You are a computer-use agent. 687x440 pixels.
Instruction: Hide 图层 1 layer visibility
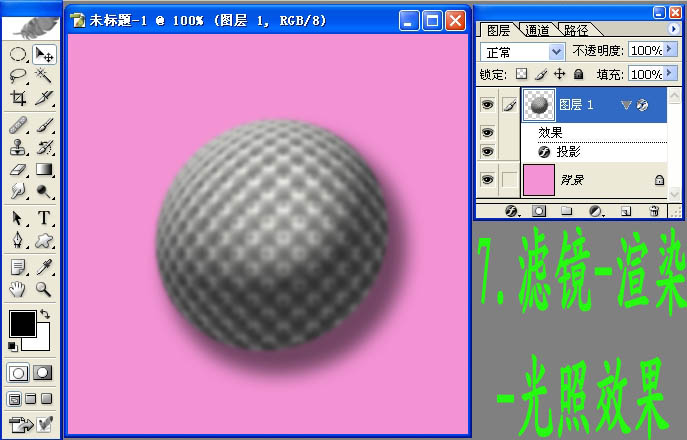[x=488, y=105]
